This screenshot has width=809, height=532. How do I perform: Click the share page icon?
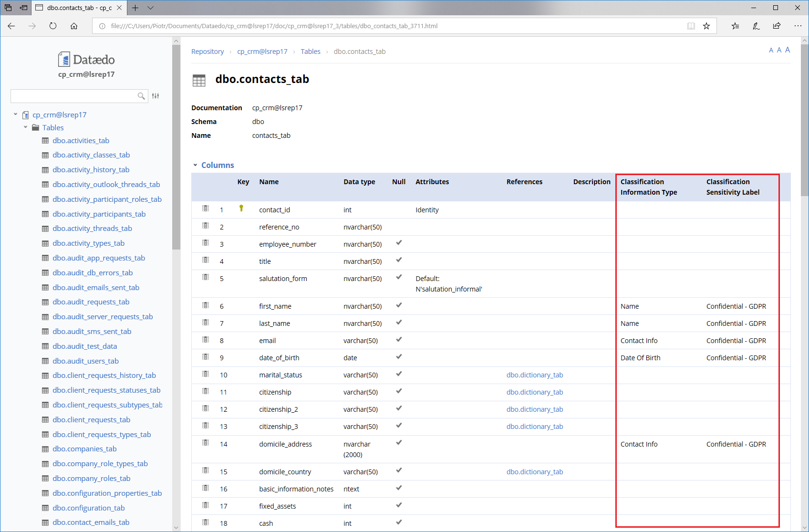[x=777, y=26]
